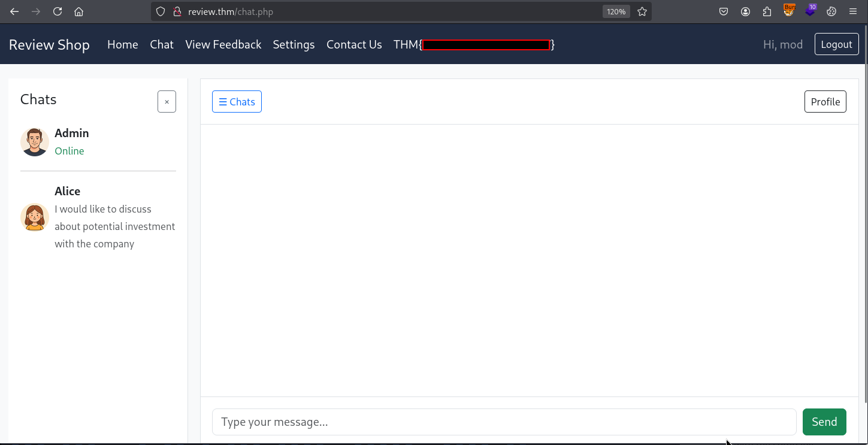Viewport: 868px width, 445px height.
Task: Open Settings from the navbar
Action: point(294,44)
